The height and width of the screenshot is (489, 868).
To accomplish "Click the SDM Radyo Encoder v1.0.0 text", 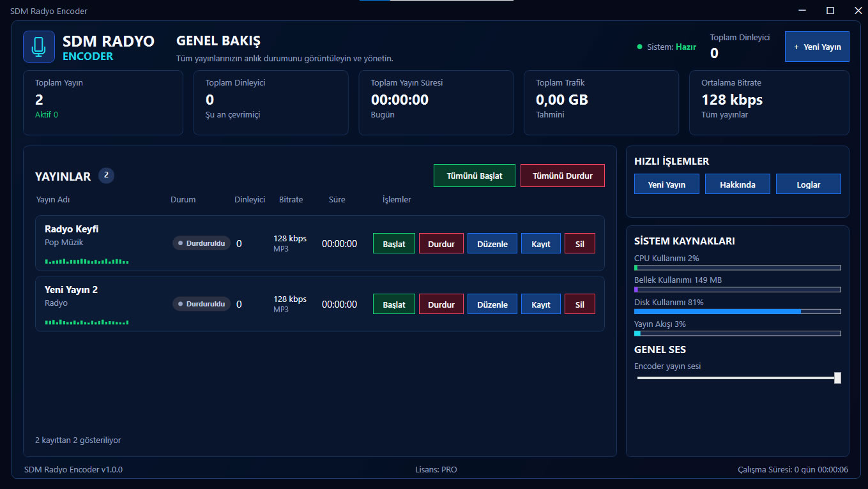I will click(x=73, y=470).
